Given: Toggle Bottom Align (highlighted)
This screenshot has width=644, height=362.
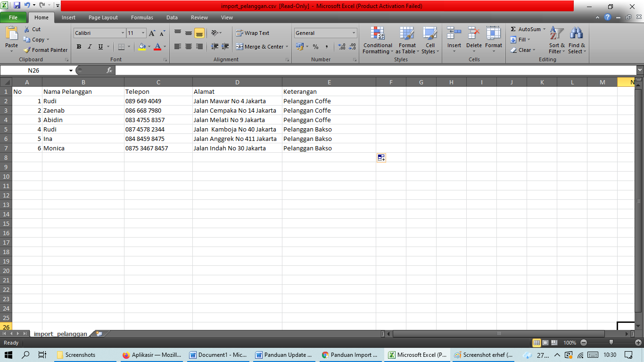Looking at the screenshot, I should coord(199,33).
